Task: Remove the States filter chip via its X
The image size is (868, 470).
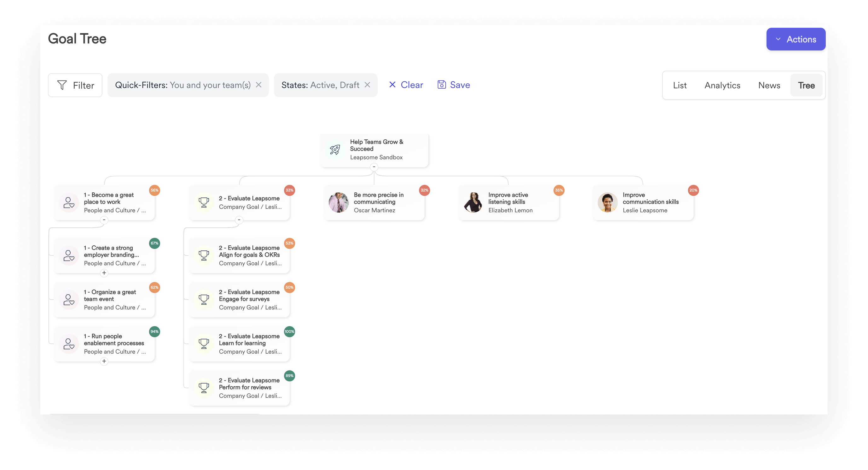Action: coord(367,85)
